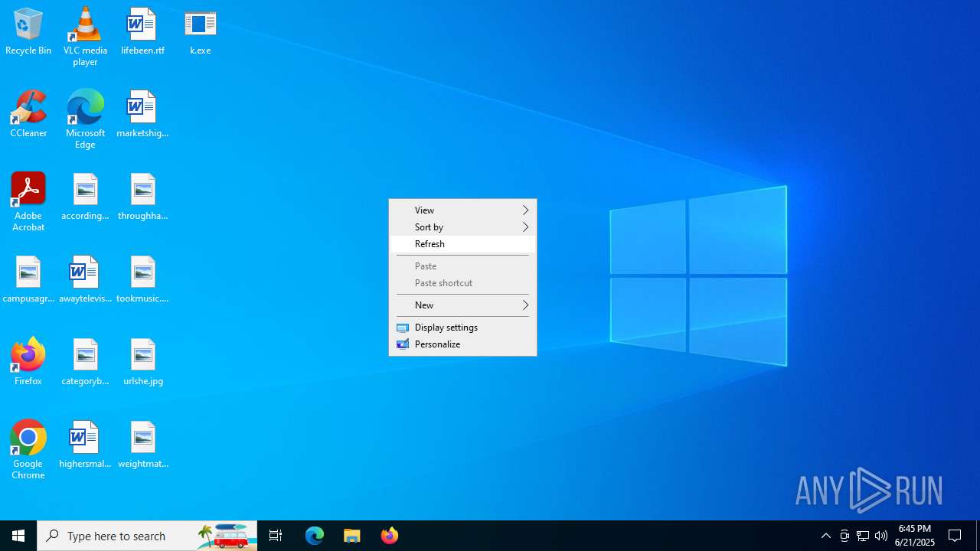Select the according... image file

click(85, 197)
